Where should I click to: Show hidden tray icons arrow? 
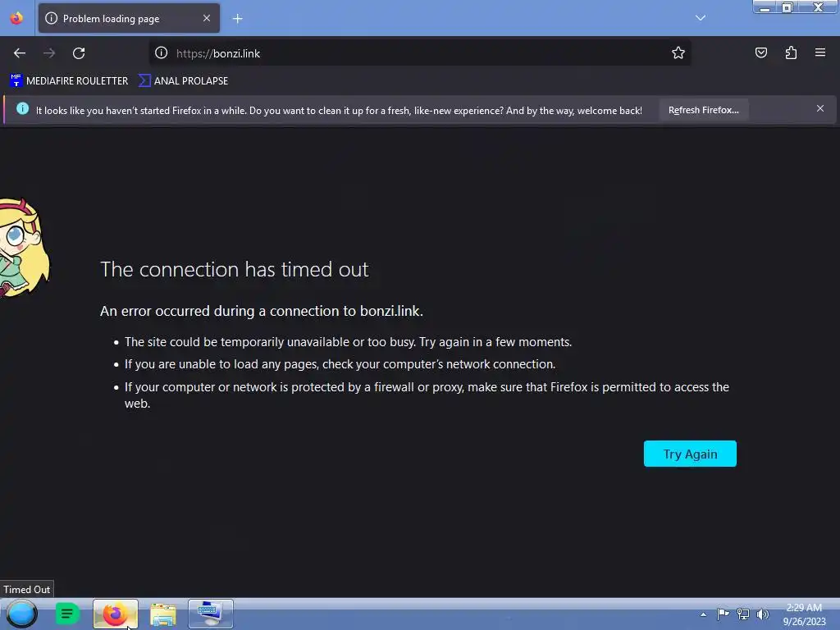click(x=703, y=614)
